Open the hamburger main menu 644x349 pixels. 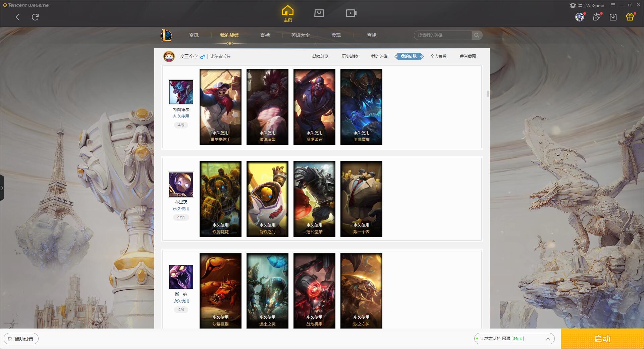pos(613,5)
